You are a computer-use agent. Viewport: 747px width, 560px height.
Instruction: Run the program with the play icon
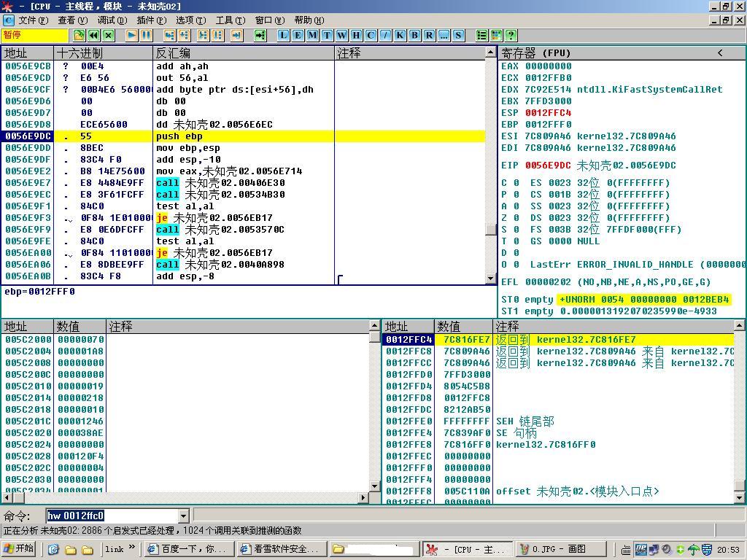tap(132, 35)
